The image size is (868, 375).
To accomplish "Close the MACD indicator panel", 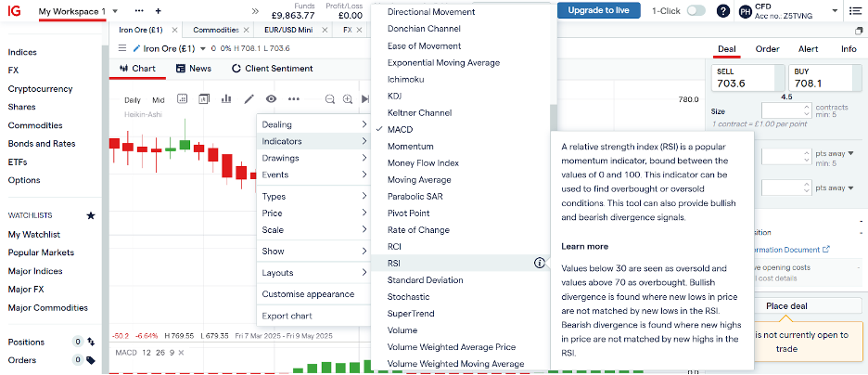I will 181,353.
